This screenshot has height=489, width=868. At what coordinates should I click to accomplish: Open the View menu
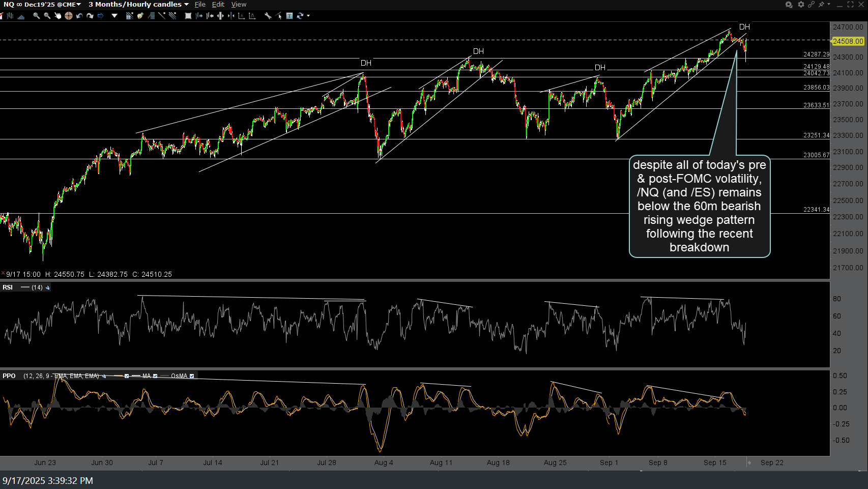pyautogui.click(x=239, y=4)
